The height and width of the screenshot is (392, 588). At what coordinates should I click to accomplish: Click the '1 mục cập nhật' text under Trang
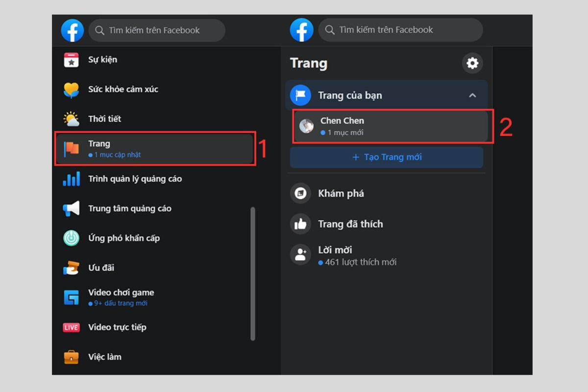click(x=117, y=155)
